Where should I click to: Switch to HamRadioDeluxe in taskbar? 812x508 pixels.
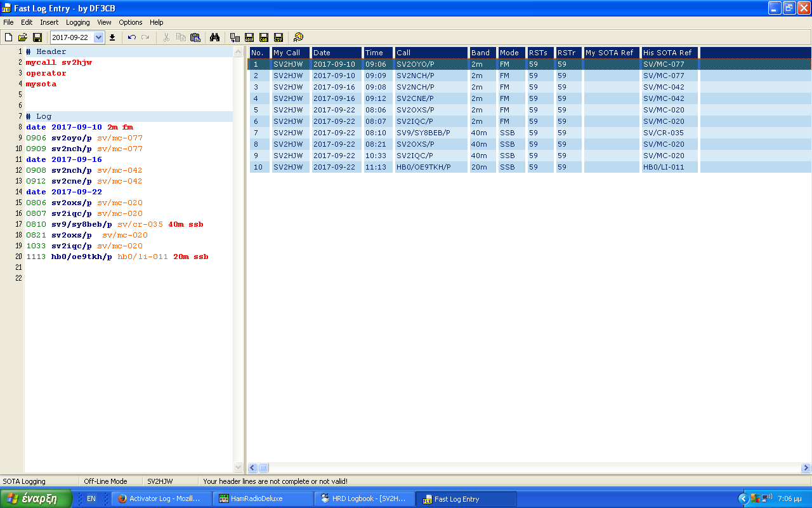point(263,499)
